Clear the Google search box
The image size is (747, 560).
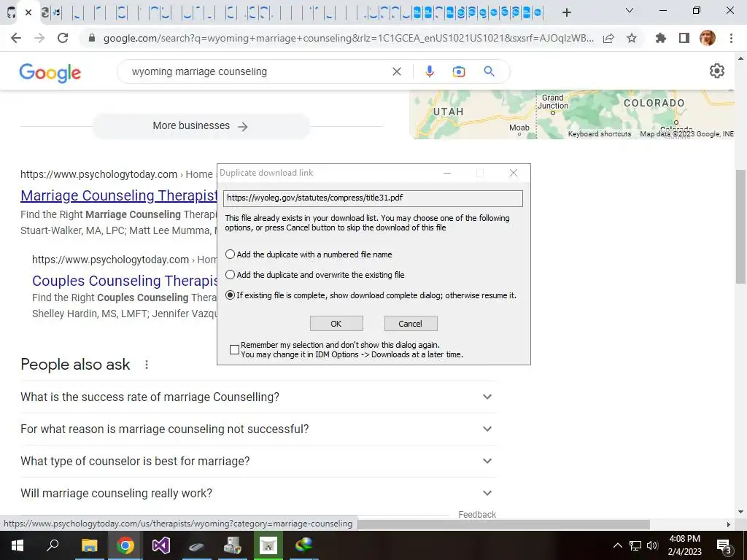coord(396,71)
